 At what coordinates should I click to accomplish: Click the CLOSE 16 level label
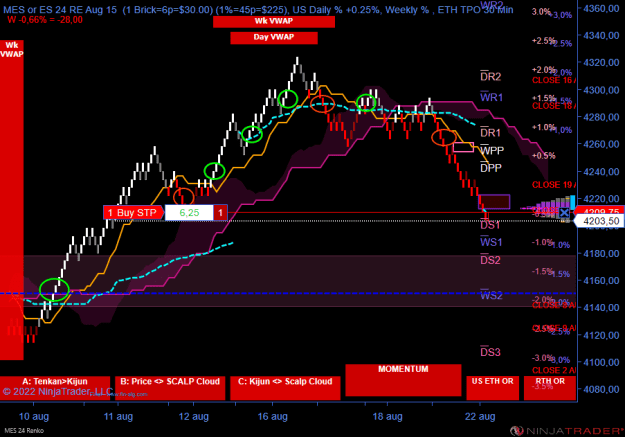pyautogui.click(x=554, y=80)
